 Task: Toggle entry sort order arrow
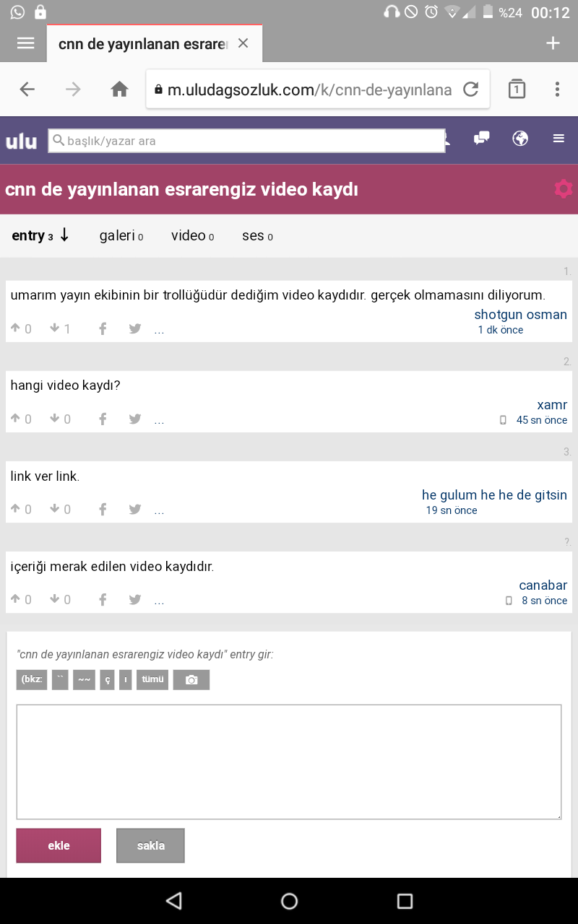(x=64, y=235)
